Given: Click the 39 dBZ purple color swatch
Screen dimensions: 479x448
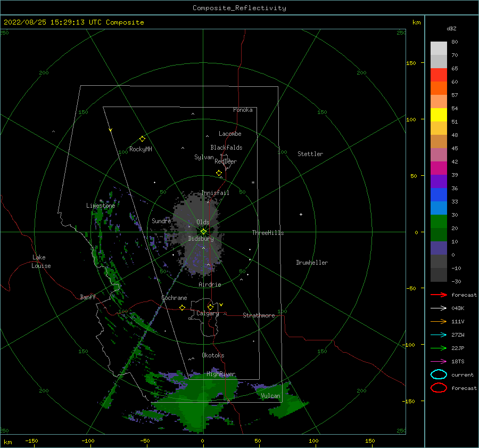Looking at the screenshot, I should tap(439, 181).
